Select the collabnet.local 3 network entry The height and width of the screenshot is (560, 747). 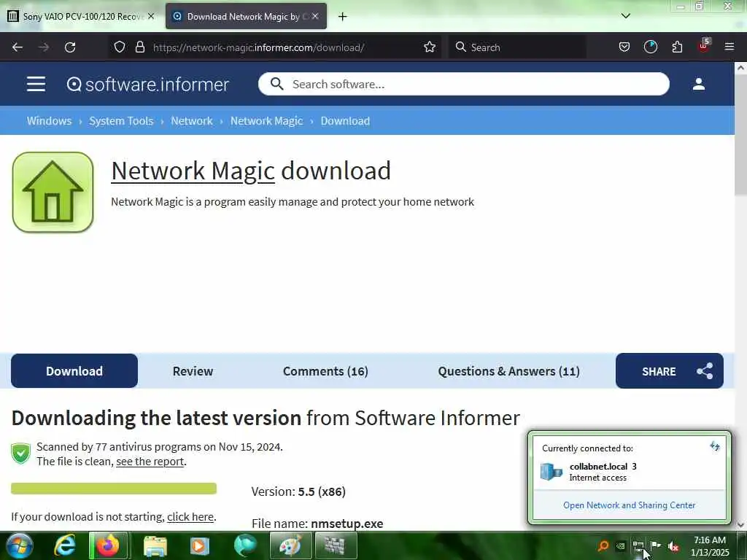(629, 472)
